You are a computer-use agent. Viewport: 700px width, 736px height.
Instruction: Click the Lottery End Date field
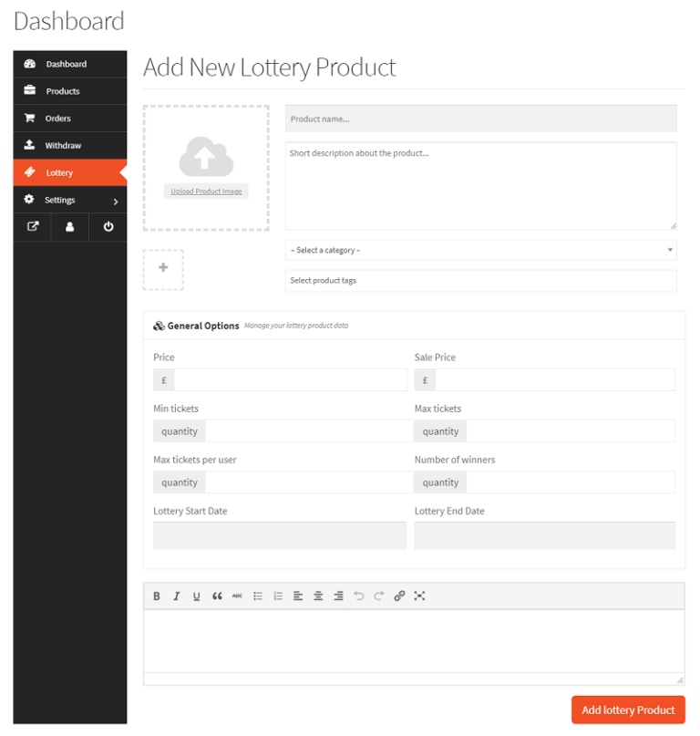(x=545, y=535)
